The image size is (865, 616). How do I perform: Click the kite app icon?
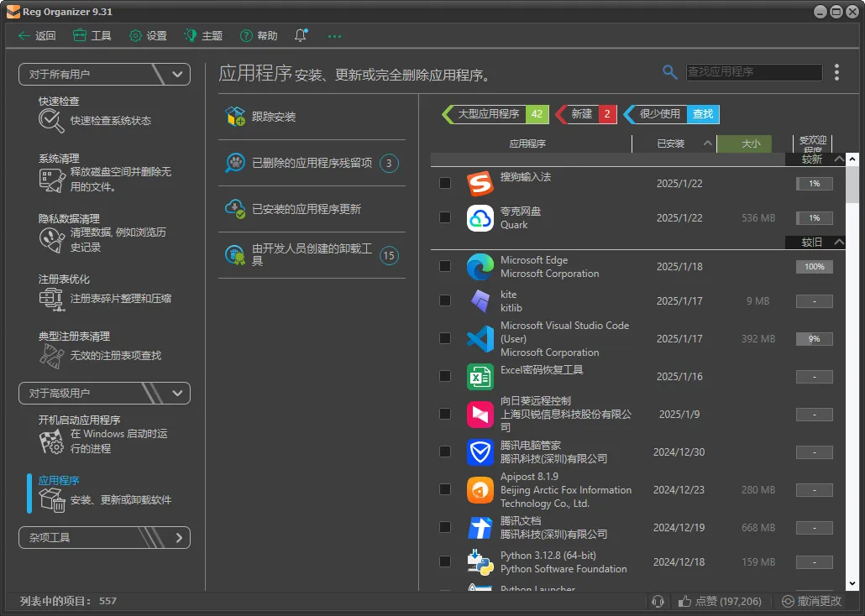click(480, 301)
